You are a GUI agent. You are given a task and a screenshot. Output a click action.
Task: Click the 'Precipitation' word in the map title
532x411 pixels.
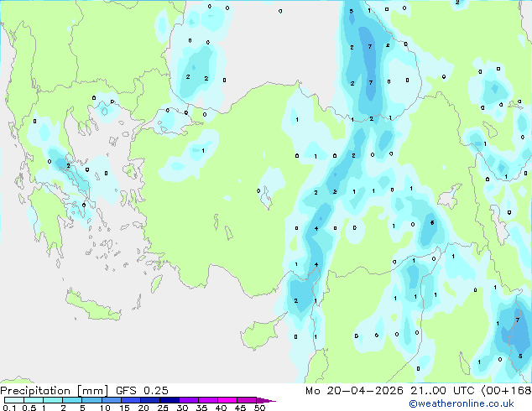coord(35,391)
